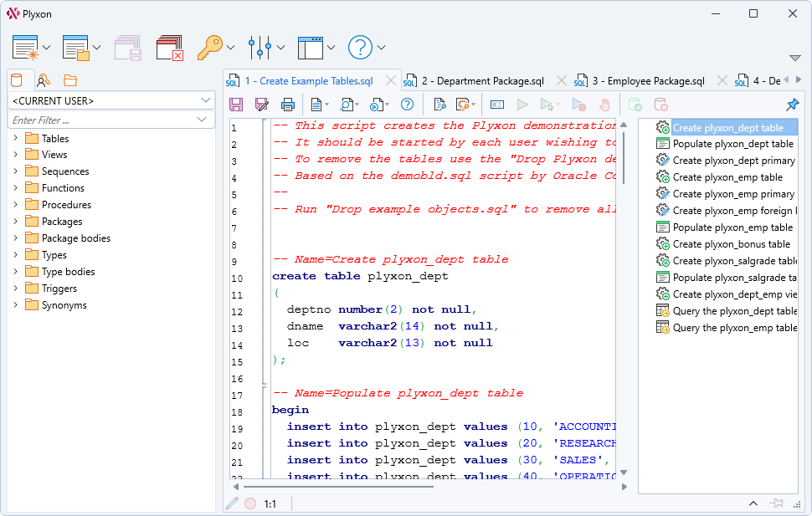Click the Save diskette icon in editor toolbar
The image size is (812, 516).
pyautogui.click(x=236, y=105)
